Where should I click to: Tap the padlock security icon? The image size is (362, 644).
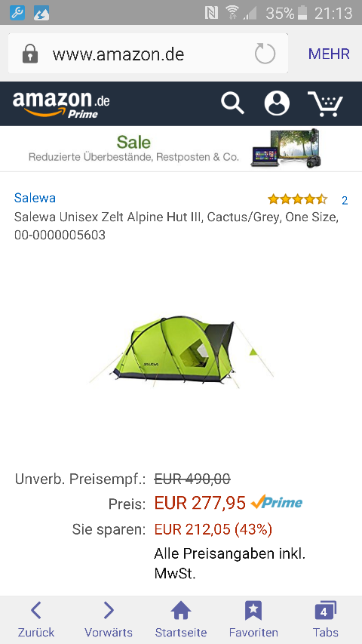click(x=30, y=54)
